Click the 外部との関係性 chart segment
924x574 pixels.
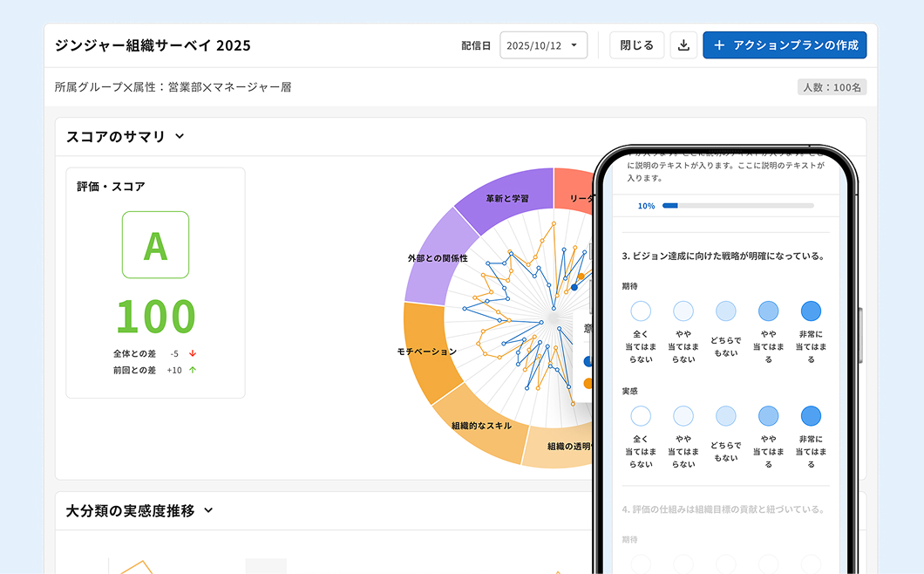(438, 258)
